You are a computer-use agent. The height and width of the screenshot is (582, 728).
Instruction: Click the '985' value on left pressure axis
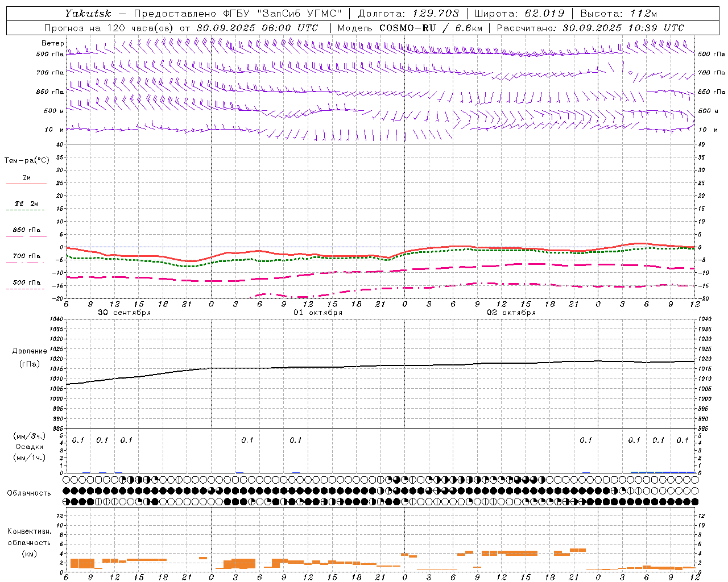pos(57,429)
